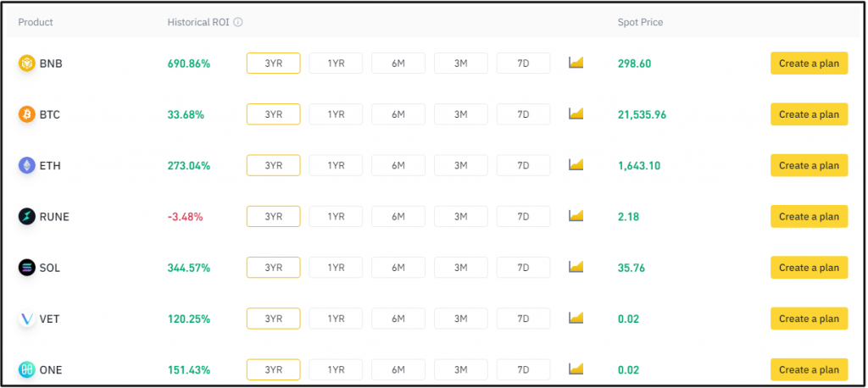Click the Spot Price column header
The height and width of the screenshot is (388, 868).
[x=640, y=22]
